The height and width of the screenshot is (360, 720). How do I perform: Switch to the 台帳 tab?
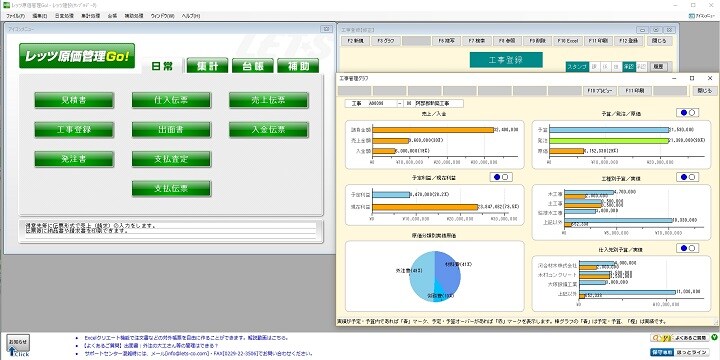pyautogui.click(x=253, y=66)
